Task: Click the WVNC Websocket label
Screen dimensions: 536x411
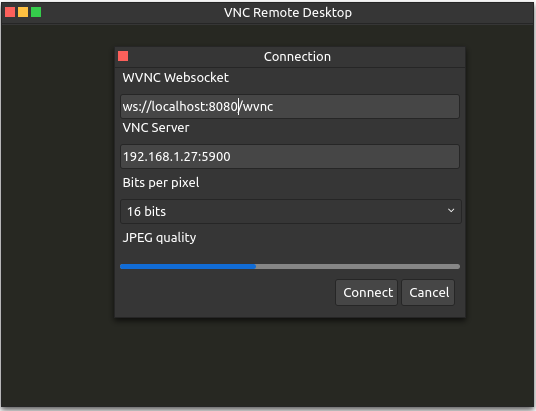Action: coord(176,78)
